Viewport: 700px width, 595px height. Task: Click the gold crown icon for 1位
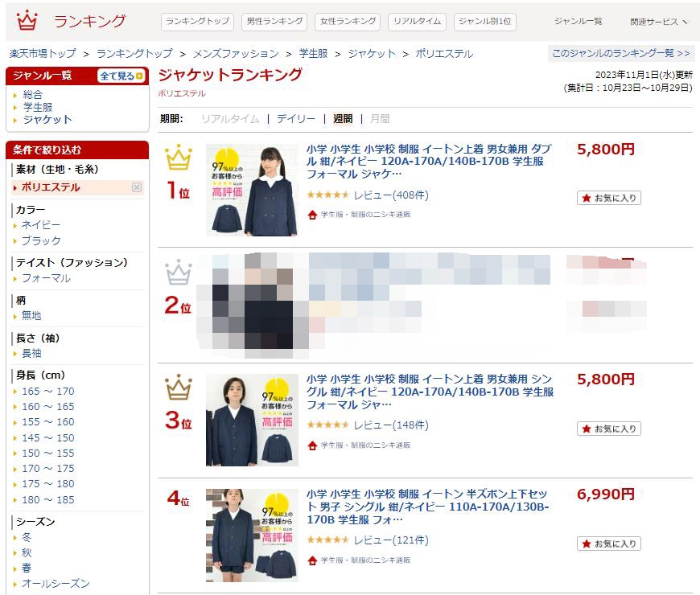point(179,157)
